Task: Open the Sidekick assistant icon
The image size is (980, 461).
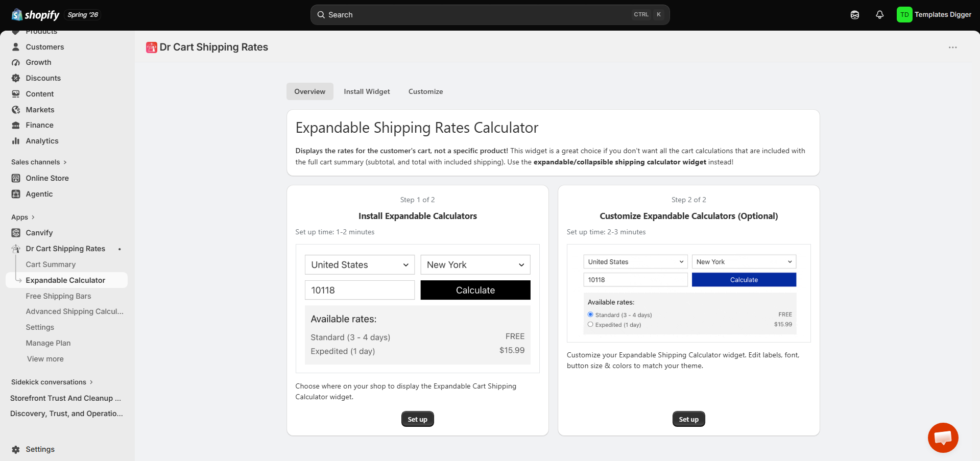Action: pyautogui.click(x=855, y=15)
